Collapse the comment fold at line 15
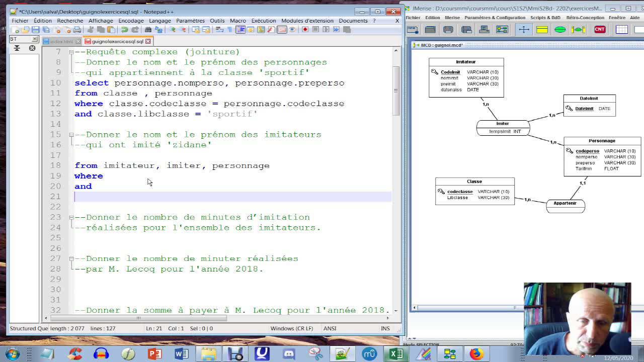Image resolution: width=644 pixels, height=362 pixels. (71, 135)
